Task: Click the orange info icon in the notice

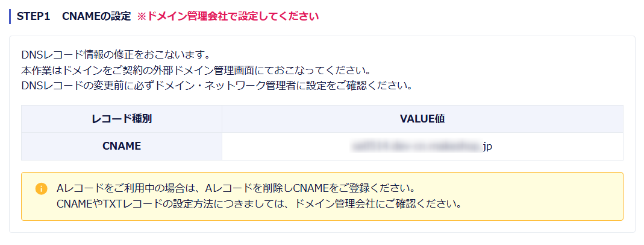Action: pyautogui.click(x=42, y=188)
